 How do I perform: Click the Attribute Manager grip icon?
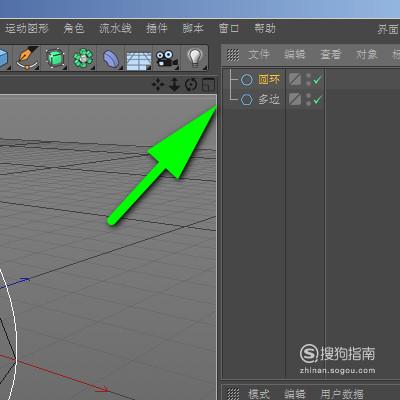(233, 394)
